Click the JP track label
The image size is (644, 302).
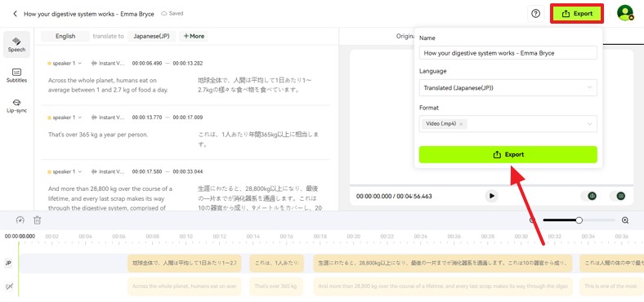coord(8,264)
